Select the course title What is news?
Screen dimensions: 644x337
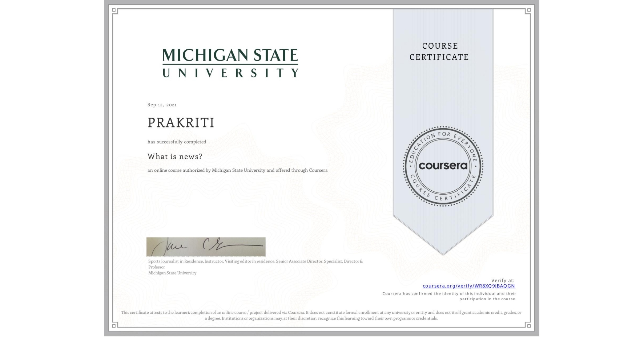[175, 156]
